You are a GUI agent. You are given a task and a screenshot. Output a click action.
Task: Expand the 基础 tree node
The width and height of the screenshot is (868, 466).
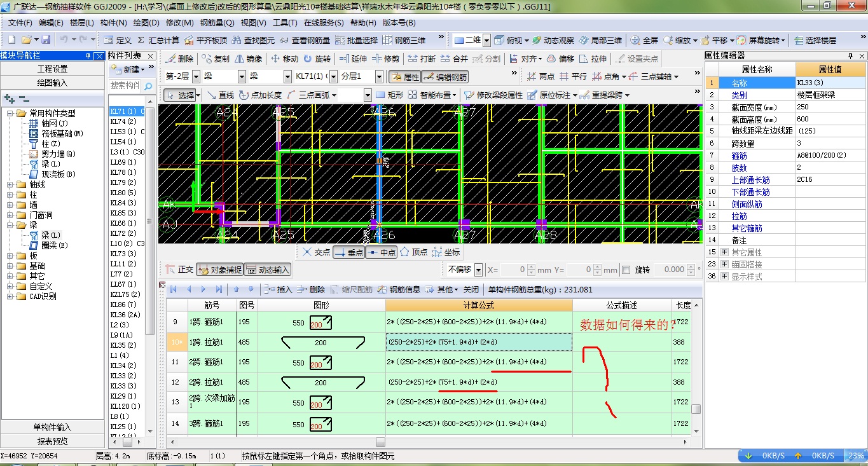click(x=10, y=266)
